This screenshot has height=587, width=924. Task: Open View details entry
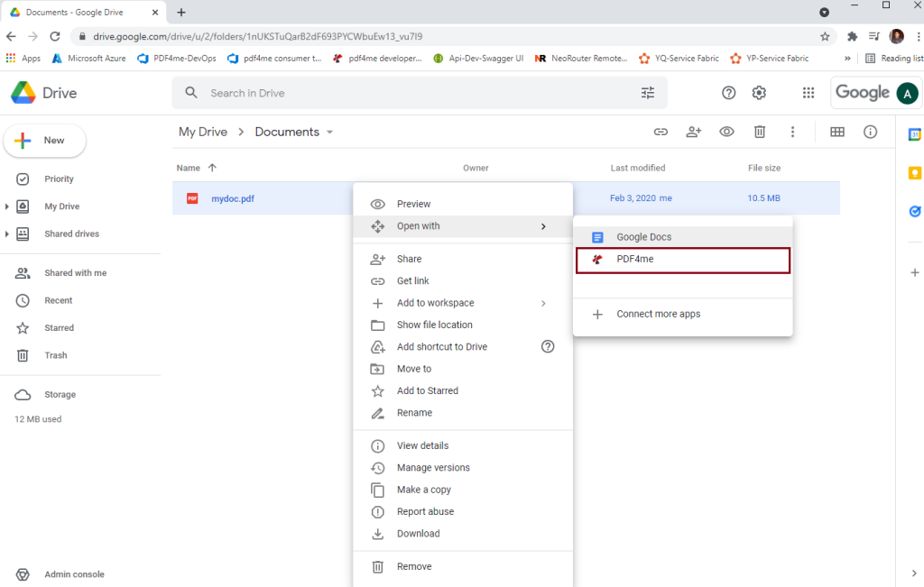[463, 445]
